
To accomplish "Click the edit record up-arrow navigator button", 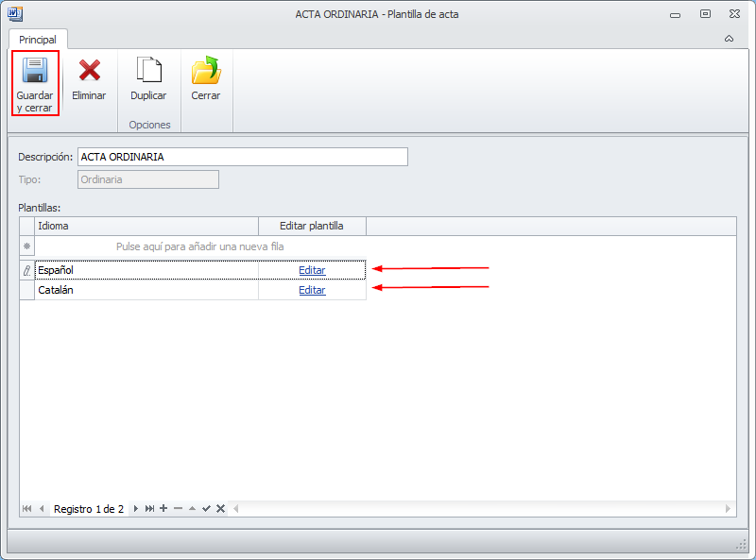I will tap(192, 508).
